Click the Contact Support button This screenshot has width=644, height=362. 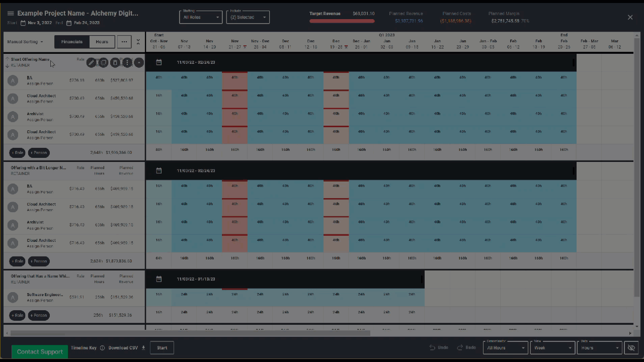[x=40, y=351]
